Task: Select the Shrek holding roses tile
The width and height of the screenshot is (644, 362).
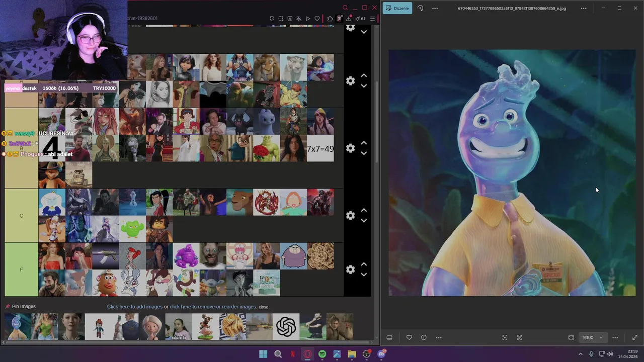Action: (x=266, y=148)
